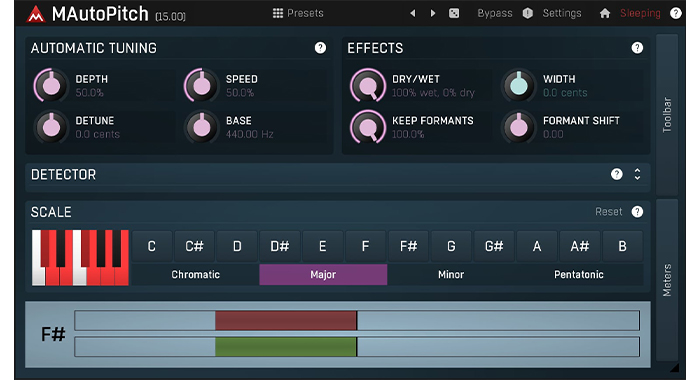Toggle note C# in scale

pyautogui.click(x=195, y=246)
